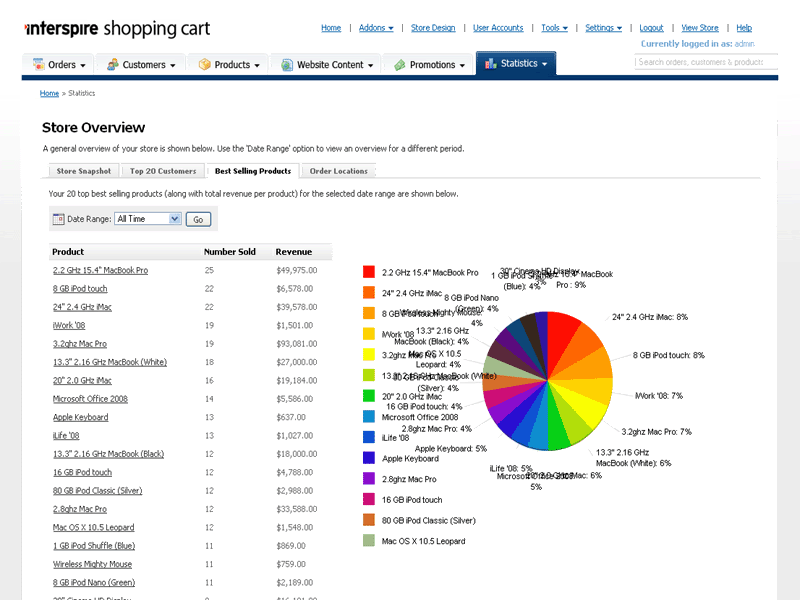Screen dimensions: 800x600
Task: Click the Customers people icon
Action: pyautogui.click(x=113, y=64)
